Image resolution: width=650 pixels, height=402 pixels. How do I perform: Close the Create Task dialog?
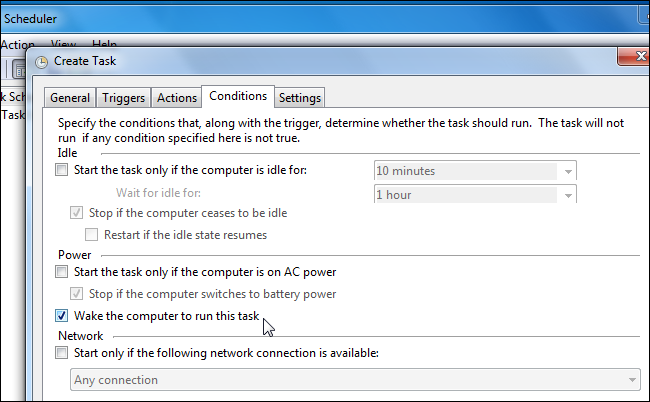pyautogui.click(x=633, y=56)
